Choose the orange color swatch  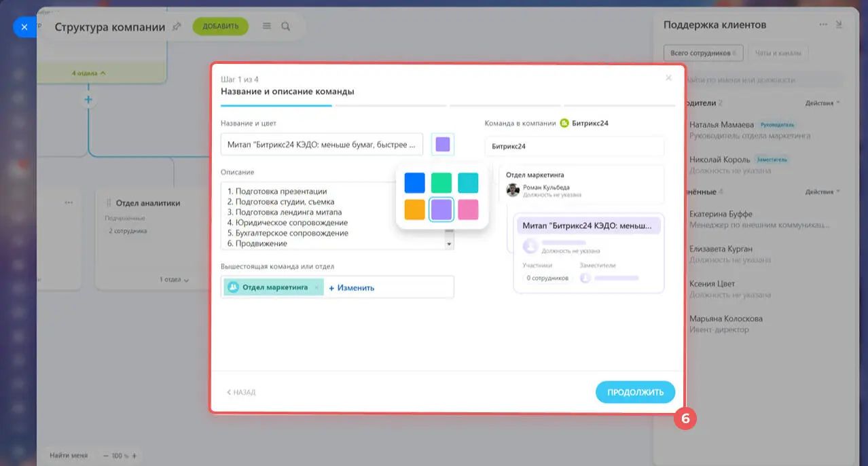click(x=414, y=210)
